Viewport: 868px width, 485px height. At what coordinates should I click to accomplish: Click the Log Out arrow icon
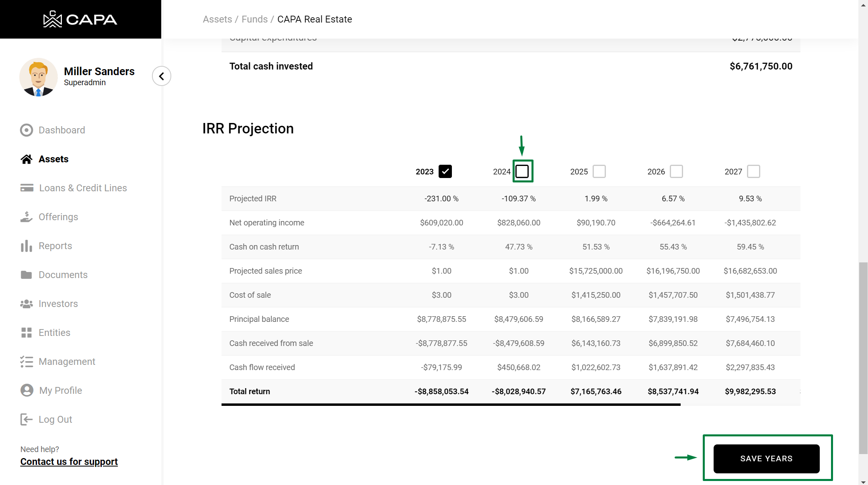click(27, 420)
